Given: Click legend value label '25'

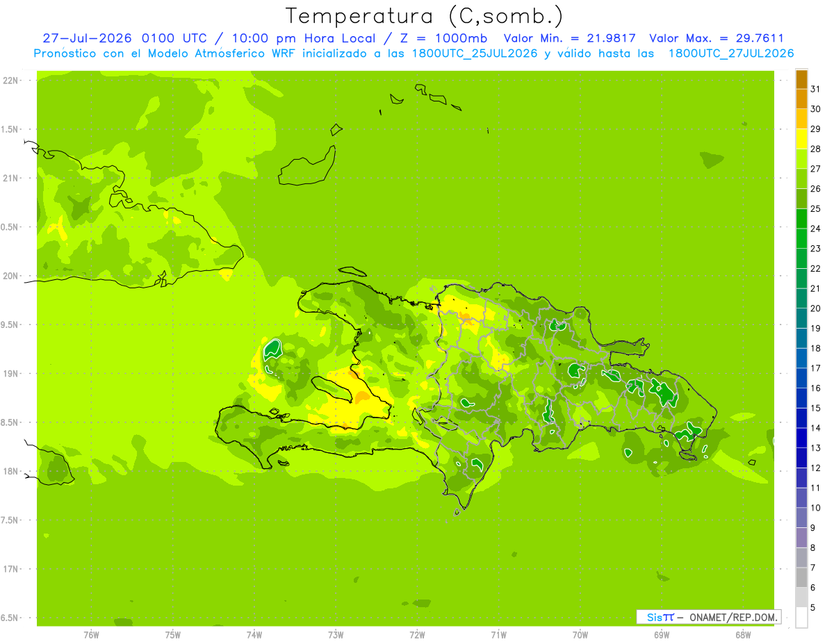Looking at the screenshot, I should pyautogui.click(x=815, y=208).
